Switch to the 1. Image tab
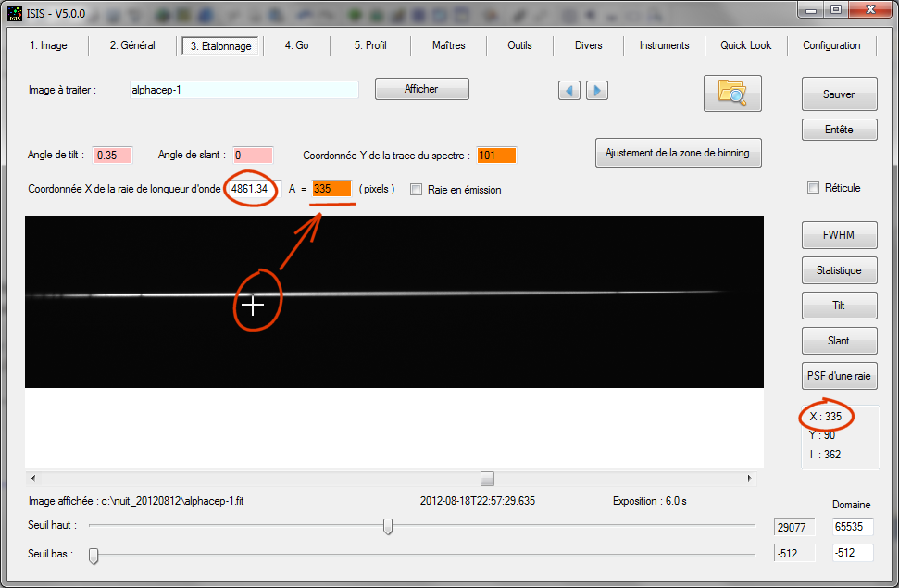The width and height of the screenshot is (899, 588). point(48,45)
